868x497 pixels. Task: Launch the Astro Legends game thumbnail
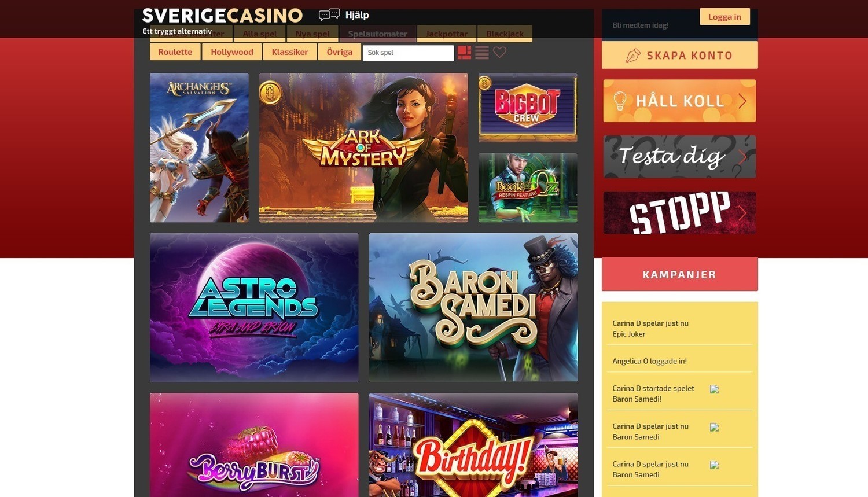254,307
